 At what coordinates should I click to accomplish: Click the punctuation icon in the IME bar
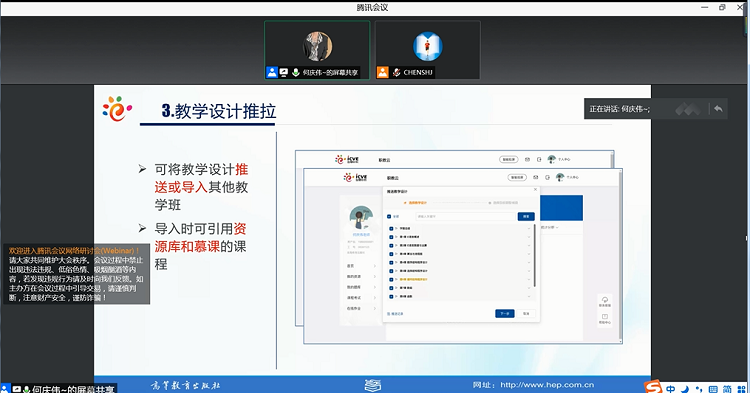pyautogui.click(x=699, y=389)
